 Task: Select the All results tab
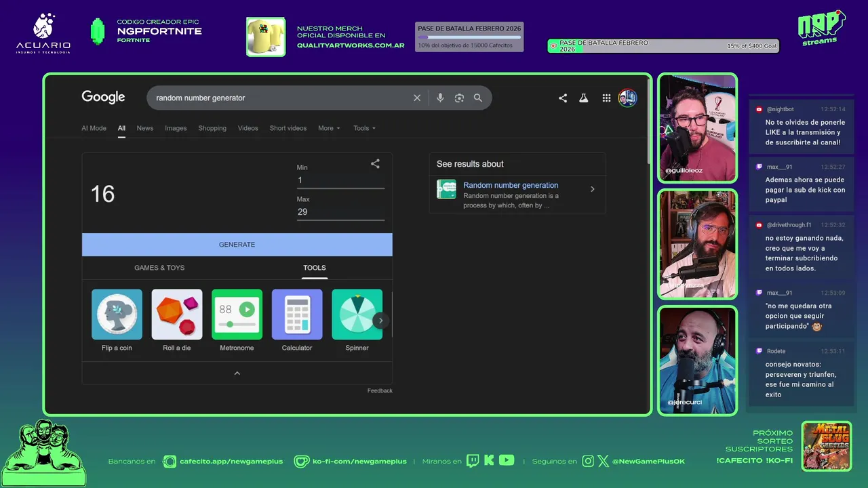point(121,128)
